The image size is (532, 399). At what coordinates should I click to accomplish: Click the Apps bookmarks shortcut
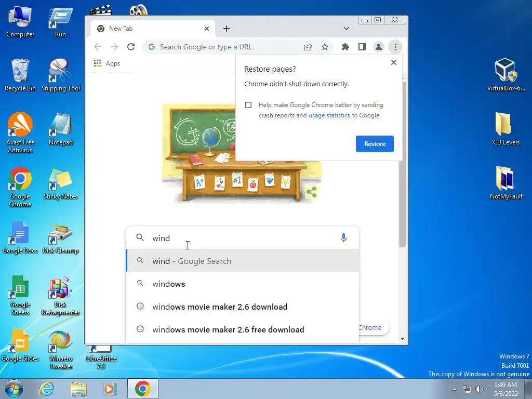[x=107, y=63]
